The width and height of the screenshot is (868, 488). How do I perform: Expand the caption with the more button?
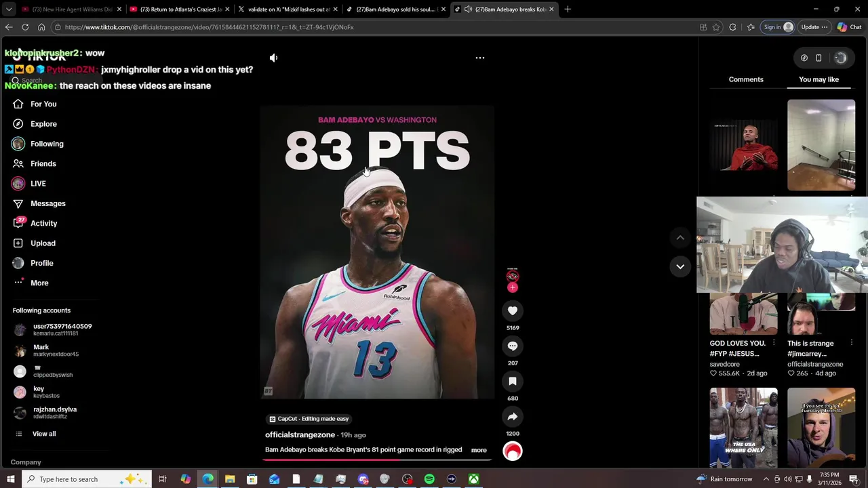(x=479, y=450)
